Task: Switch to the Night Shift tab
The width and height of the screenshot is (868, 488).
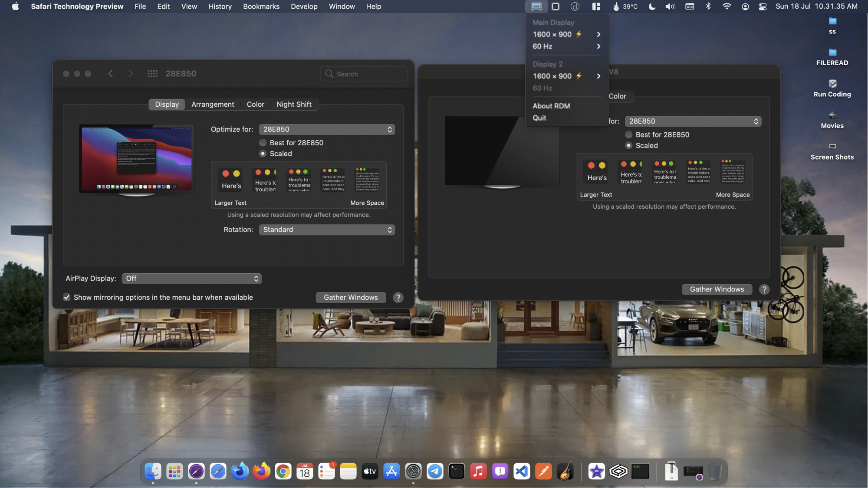Action: click(294, 105)
